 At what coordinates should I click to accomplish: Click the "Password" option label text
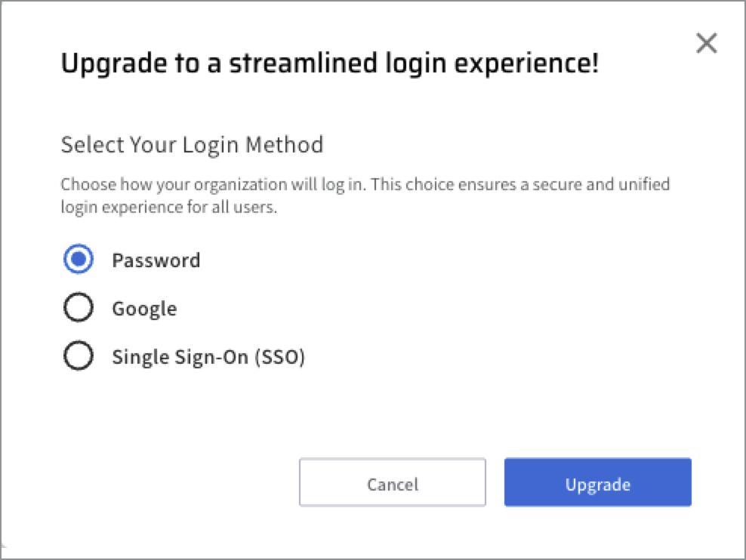tap(156, 260)
